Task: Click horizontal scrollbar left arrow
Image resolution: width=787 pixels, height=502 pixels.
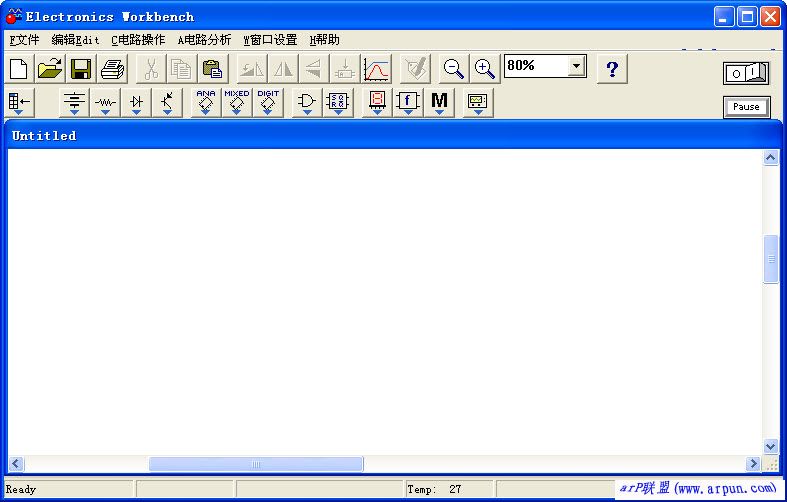Action: coord(16,463)
